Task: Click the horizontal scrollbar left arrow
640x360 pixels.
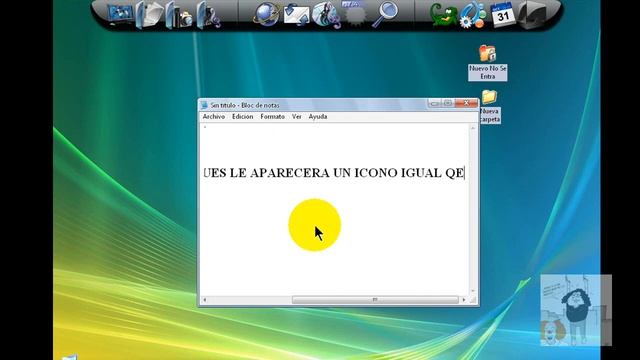Action: (205, 300)
